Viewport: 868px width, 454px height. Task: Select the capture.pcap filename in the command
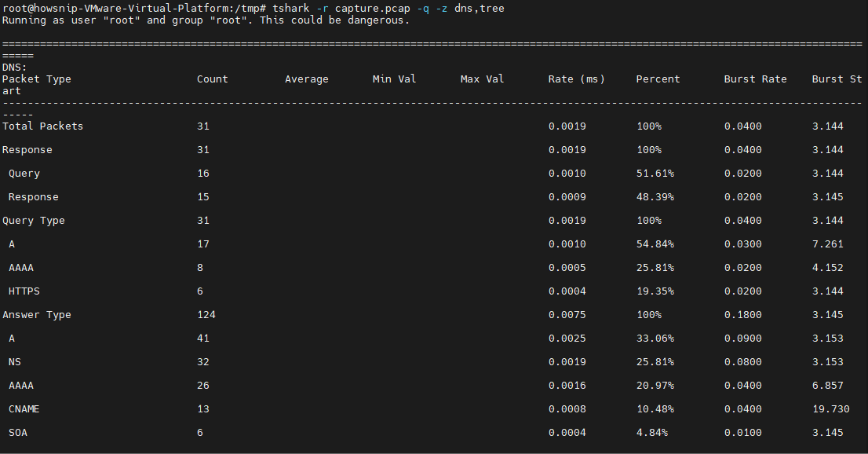pos(373,9)
